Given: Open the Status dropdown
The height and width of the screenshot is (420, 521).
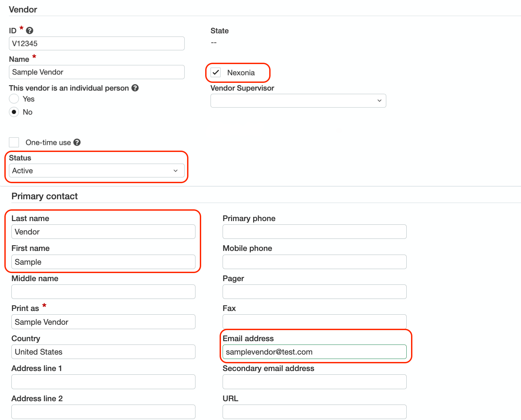Looking at the screenshot, I should pos(97,171).
